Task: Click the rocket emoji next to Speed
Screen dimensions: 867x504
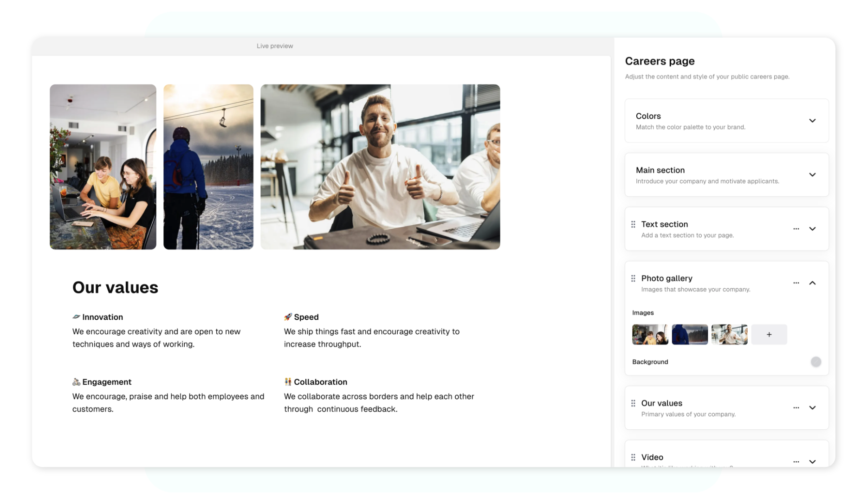Action: [288, 317]
